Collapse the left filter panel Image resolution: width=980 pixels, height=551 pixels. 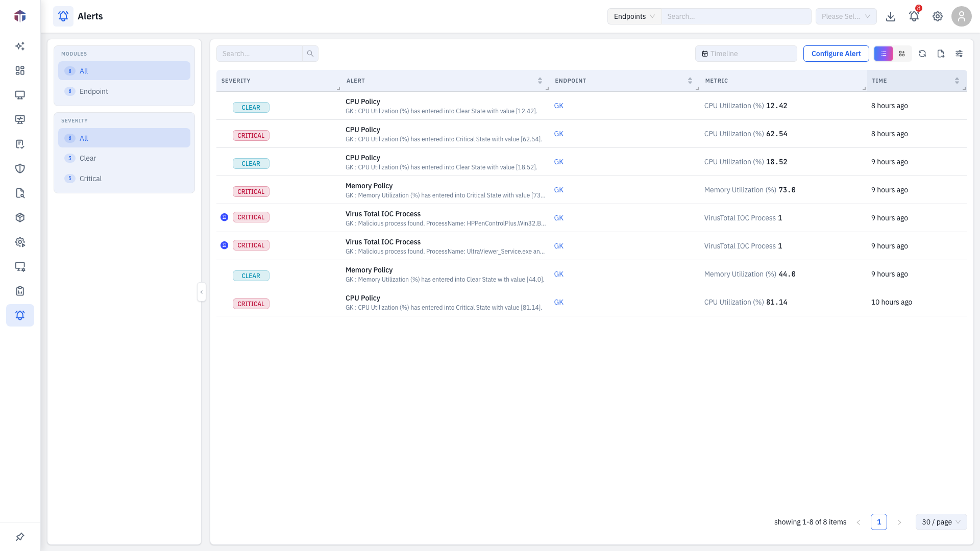tap(202, 292)
